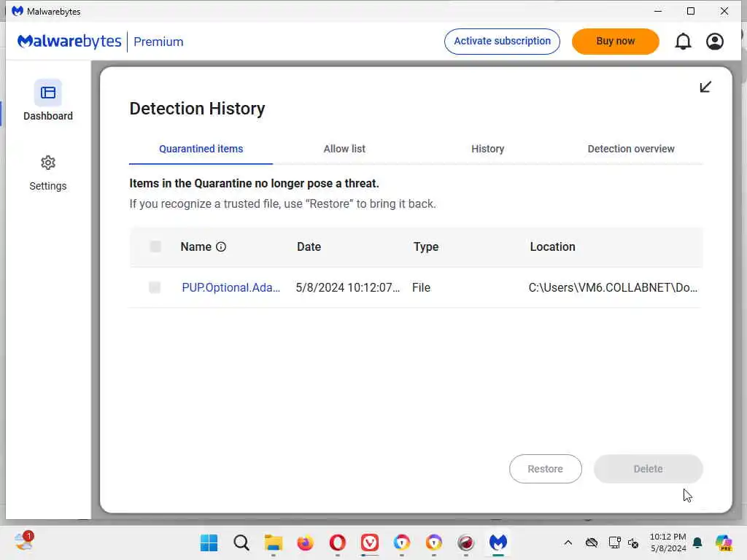Click the Restore button
Screen dimensions: 747x560
coord(545,469)
